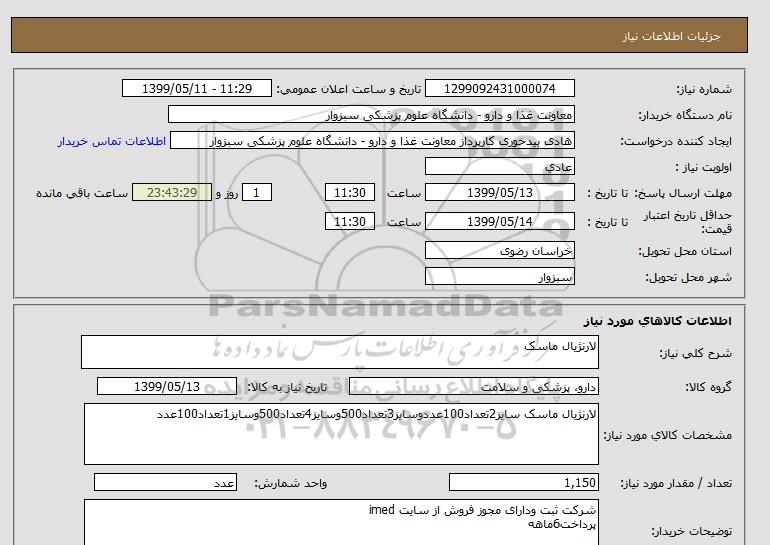The height and width of the screenshot is (545, 770).
Task: Click the مشخصات کالای مورد نیاز text area
Action: pos(341,434)
